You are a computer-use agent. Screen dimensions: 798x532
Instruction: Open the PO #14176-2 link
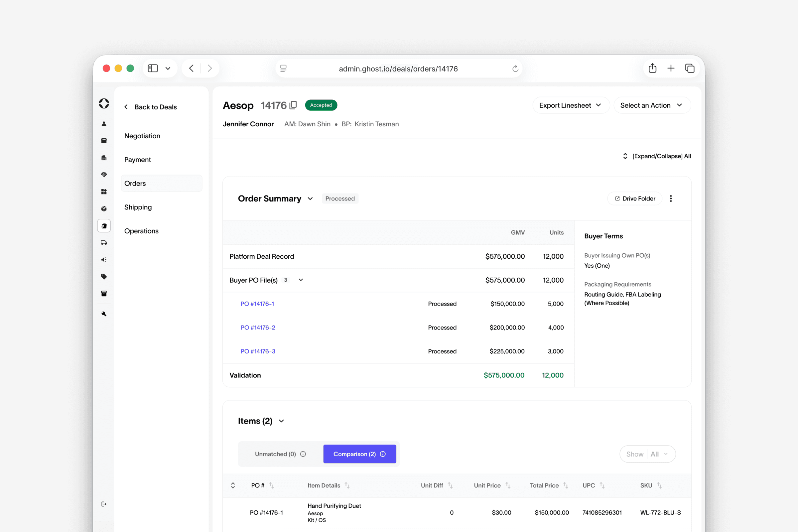[x=258, y=328]
